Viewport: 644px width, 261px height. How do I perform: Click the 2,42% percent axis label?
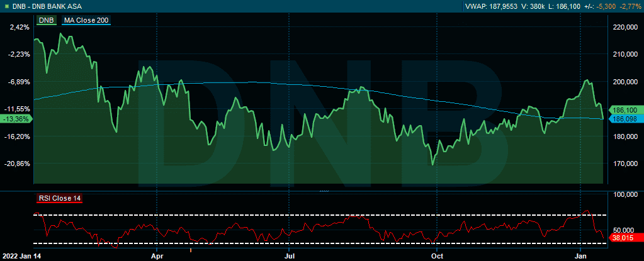20,27
